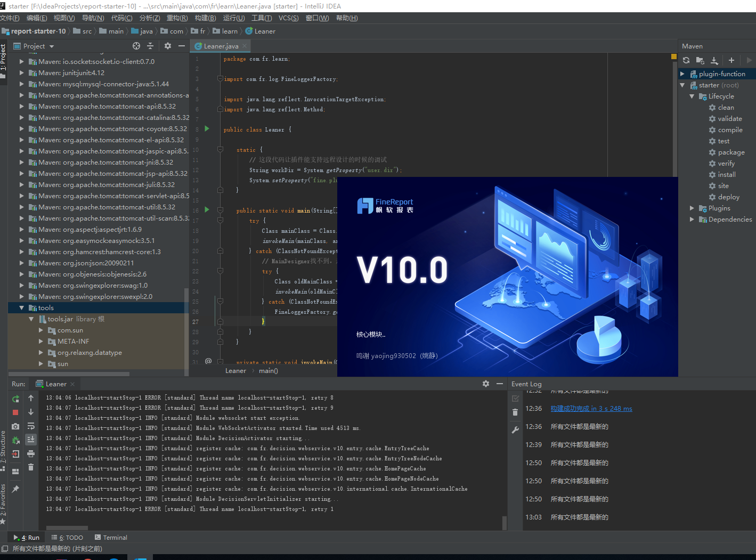756x560 pixels.
Task: Run main method from gutter arrow
Action: 207,210
